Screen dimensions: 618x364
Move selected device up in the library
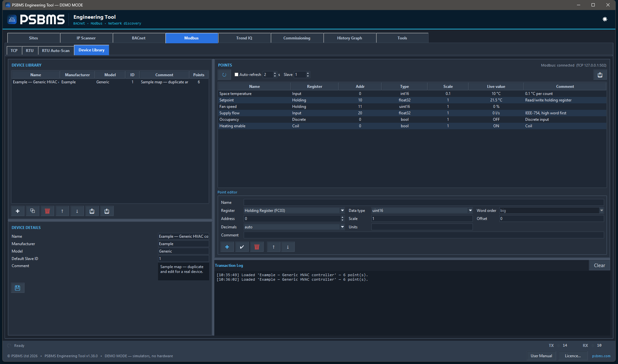tap(62, 211)
